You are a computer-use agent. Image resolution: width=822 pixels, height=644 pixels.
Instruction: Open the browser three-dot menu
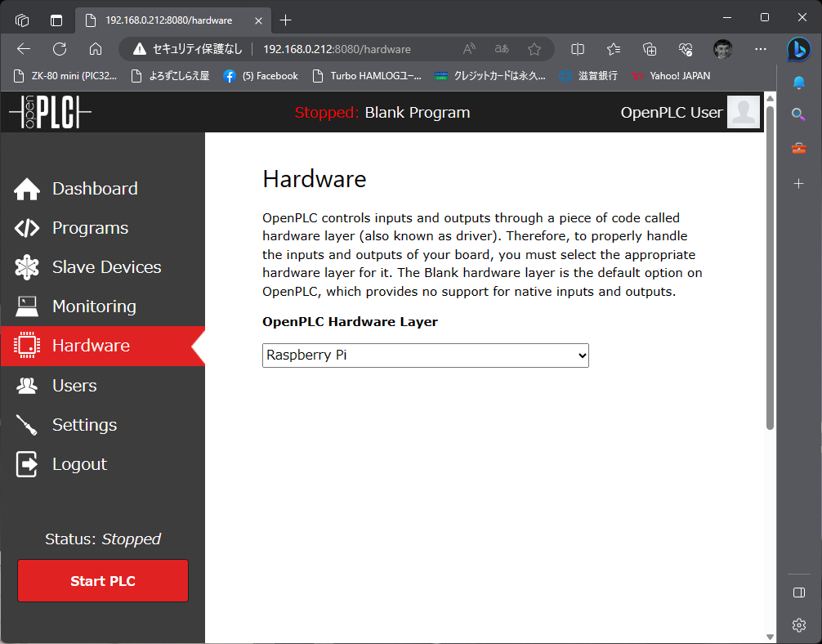pos(761,49)
